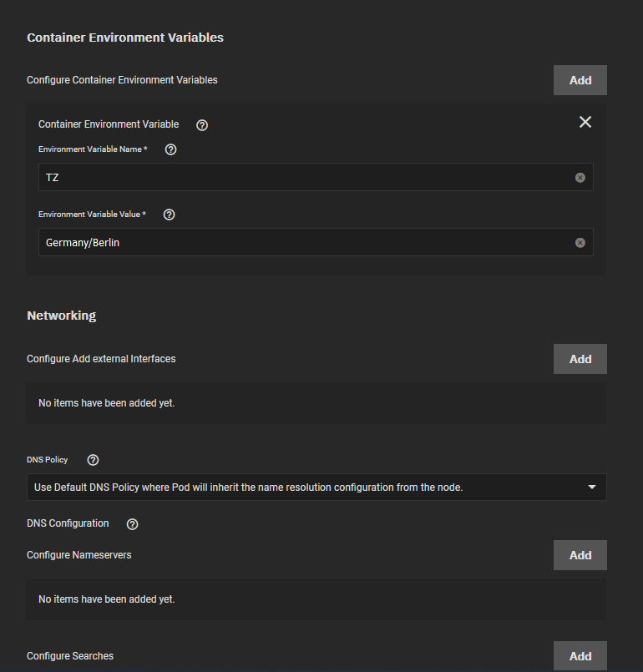This screenshot has width=643, height=672.
Task: Clear the TZ variable name field
Action: (x=580, y=178)
